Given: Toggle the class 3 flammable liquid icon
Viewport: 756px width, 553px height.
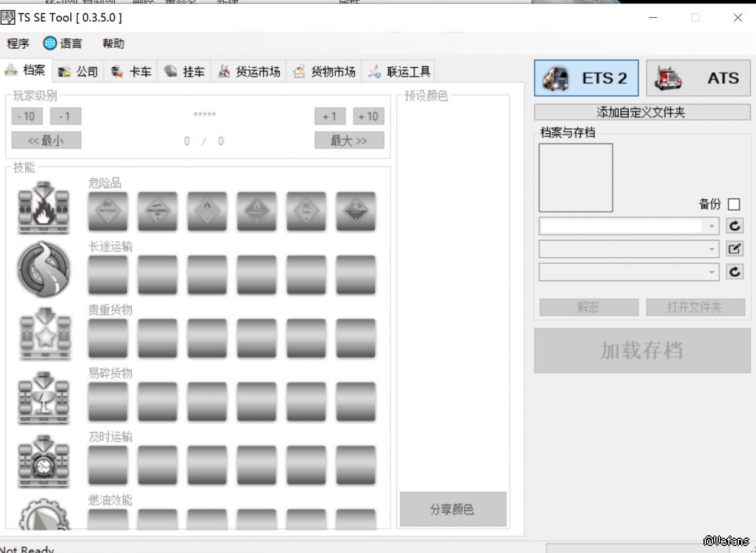Looking at the screenshot, I should [x=207, y=211].
